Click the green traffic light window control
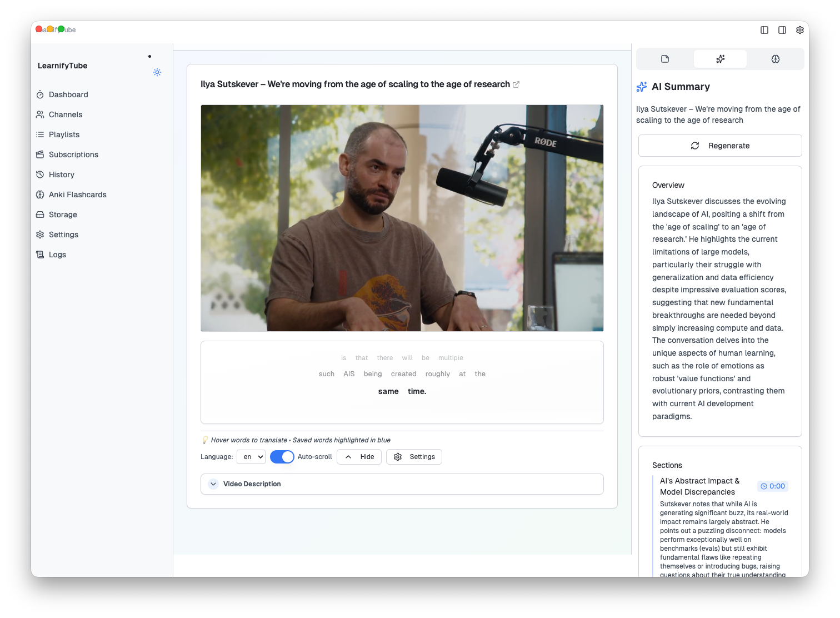This screenshot has height=618, width=840. (60, 29)
